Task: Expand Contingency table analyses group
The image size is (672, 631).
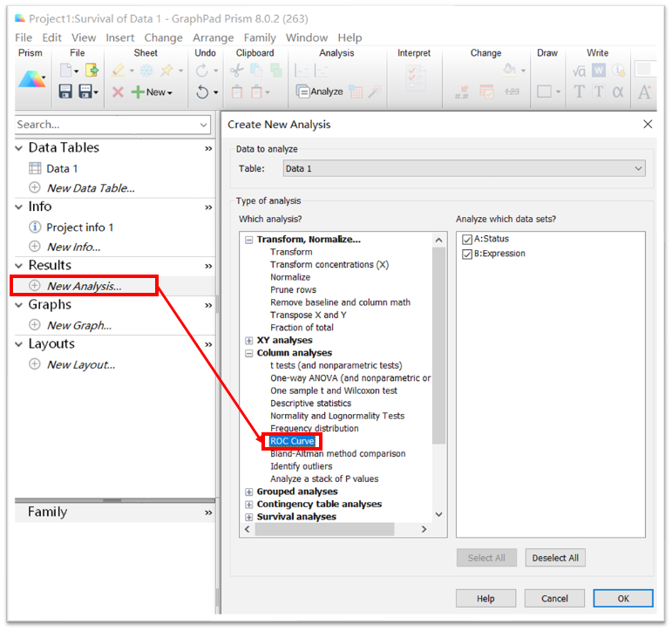Action: point(249,505)
